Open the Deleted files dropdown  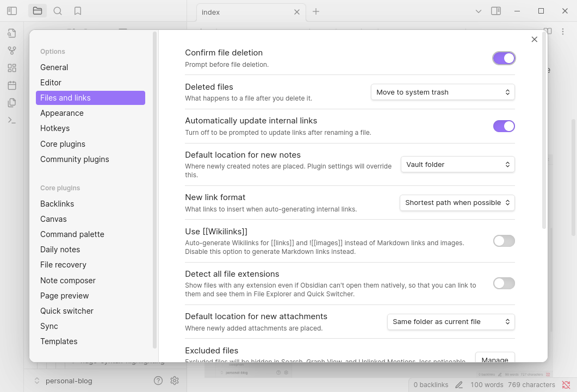point(443,92)
